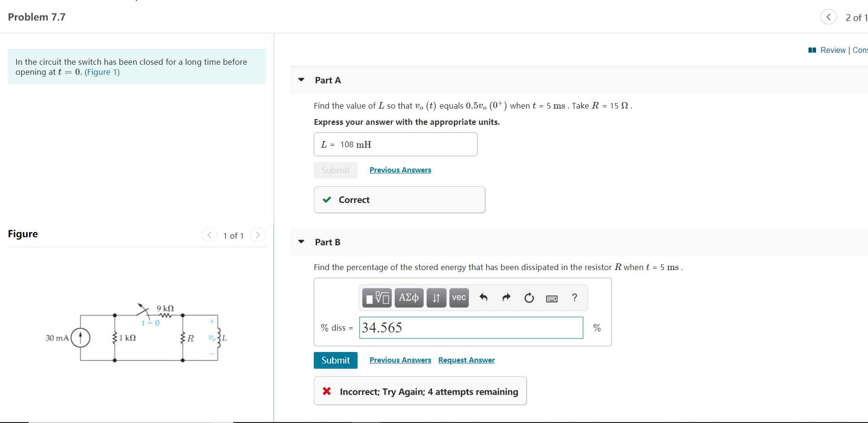
Task: Submit the Part B answer
Action: click(336, 360)
